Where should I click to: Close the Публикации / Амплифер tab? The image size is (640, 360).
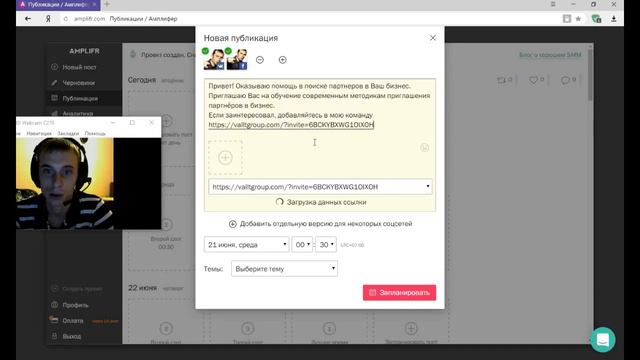[x=94, y=4]
